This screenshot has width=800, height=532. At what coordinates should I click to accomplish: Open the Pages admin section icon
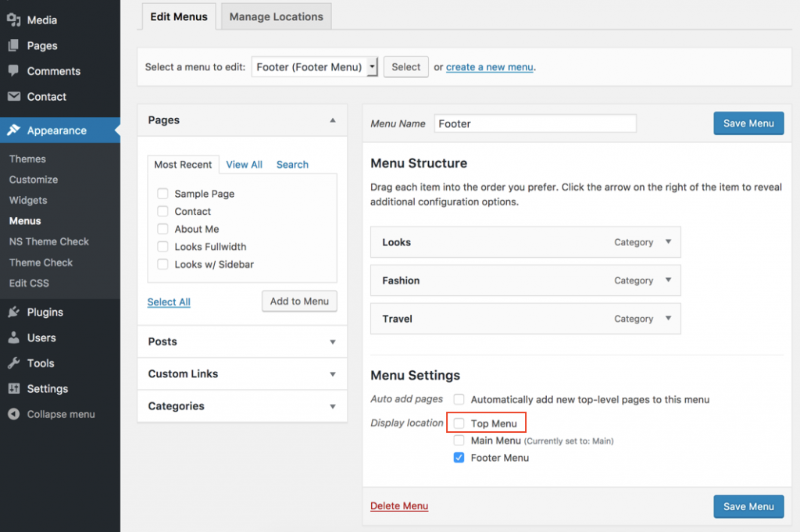click(16, 45)
